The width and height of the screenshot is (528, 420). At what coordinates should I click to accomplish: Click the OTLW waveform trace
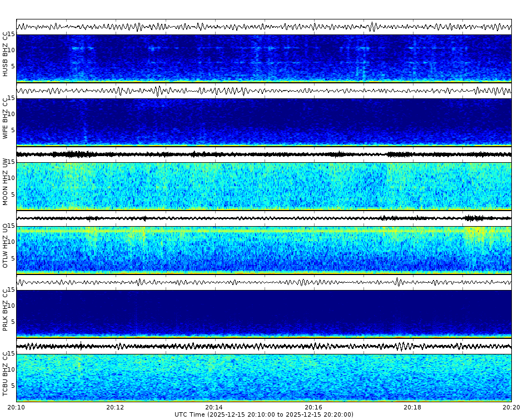(x=264, y=218)
